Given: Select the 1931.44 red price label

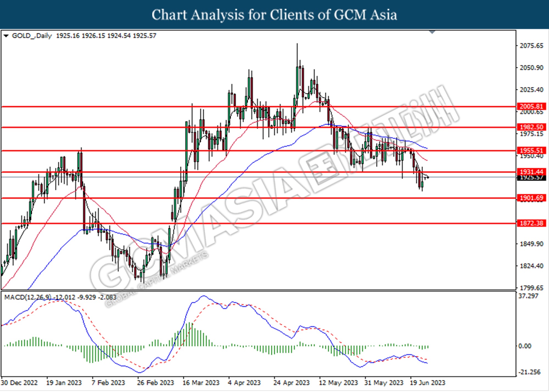Looking at the screenshot, I should click(531, 172).
